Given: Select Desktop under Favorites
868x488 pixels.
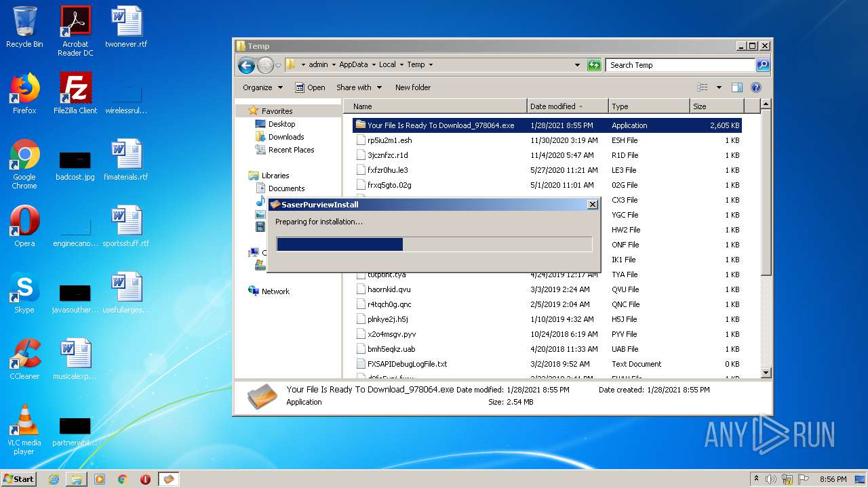Looking at the screenshot, I should point(281,124).
